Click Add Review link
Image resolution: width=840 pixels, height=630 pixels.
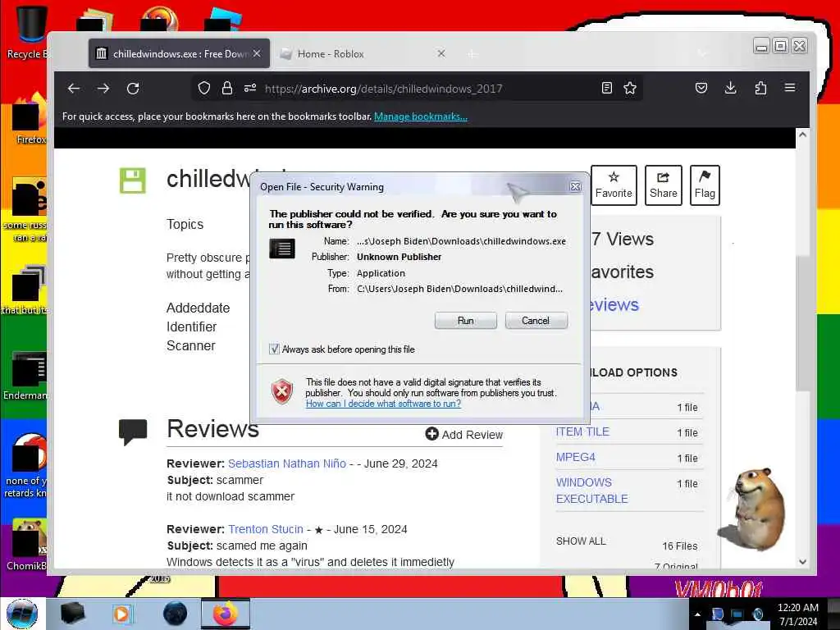[x=464, y=435]
